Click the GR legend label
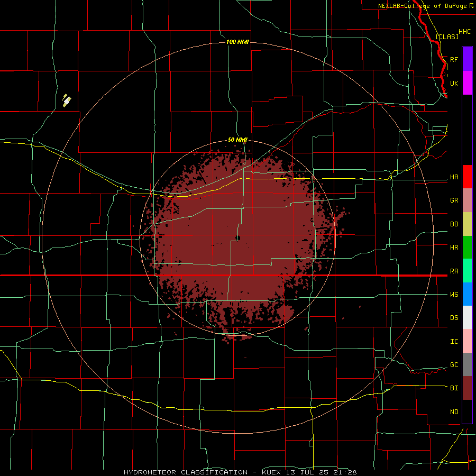476x476 pixels. pos(454,200)
